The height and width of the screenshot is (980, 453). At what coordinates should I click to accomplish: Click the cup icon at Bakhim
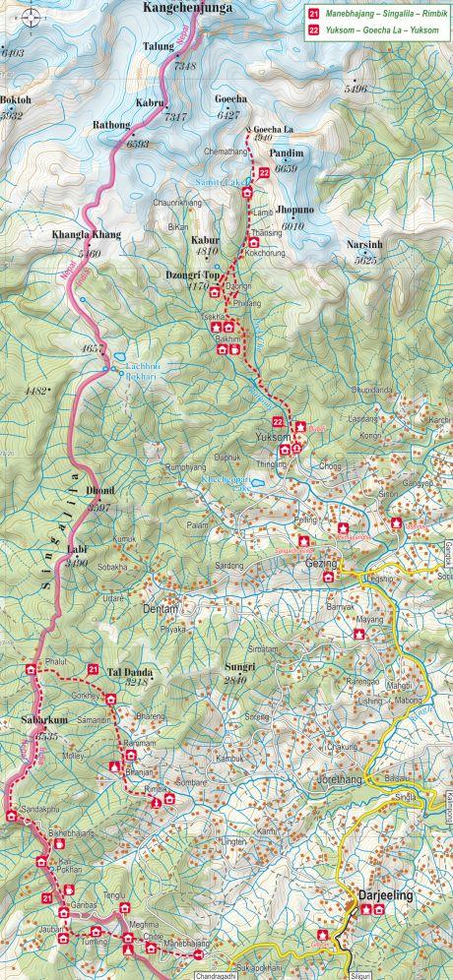[x=234, y=349]
